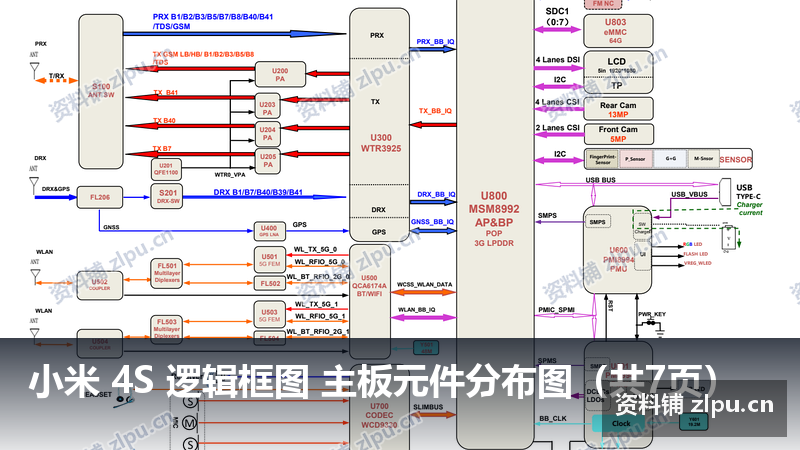Click the 2 Lanes CSI label
This screenshot has height=450, width=800.
pyautogui.click(x=558, y=128)
